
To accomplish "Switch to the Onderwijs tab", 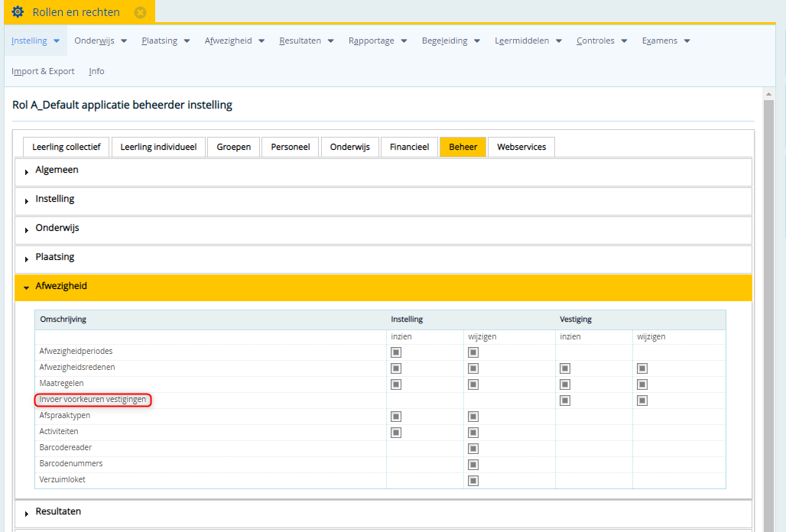I will [x=350, y=147].
